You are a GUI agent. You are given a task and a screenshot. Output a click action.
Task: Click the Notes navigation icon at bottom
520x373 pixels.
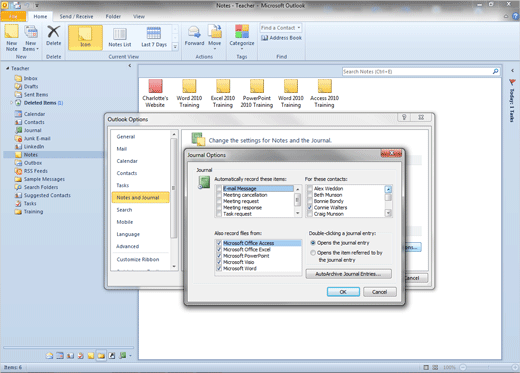click(x=91, y=356)
